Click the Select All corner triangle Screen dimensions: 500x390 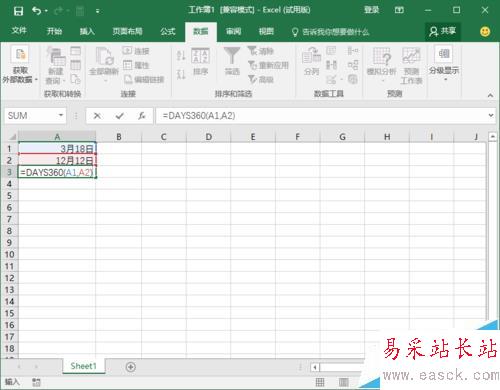[x=12, y=137]
